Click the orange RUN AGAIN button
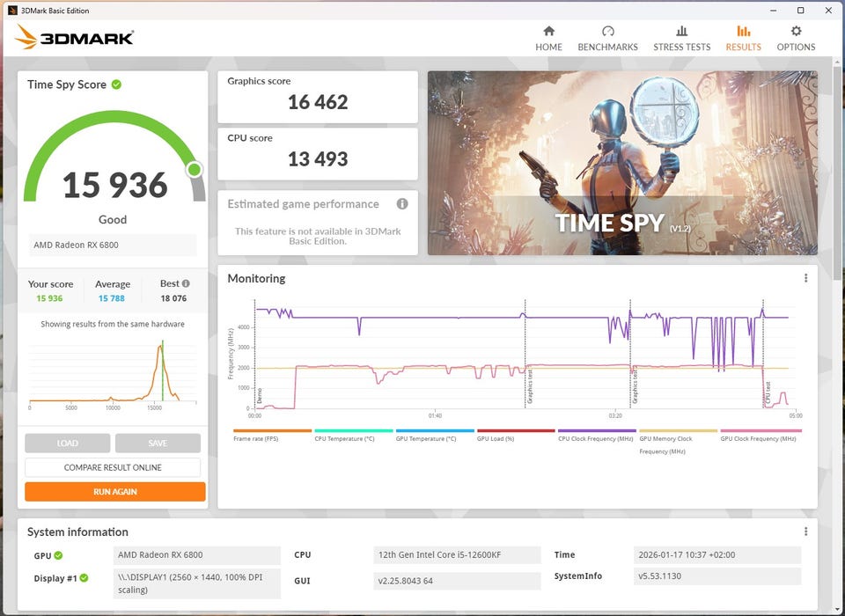This screenshot has height=616, width=845. (114, 492)
